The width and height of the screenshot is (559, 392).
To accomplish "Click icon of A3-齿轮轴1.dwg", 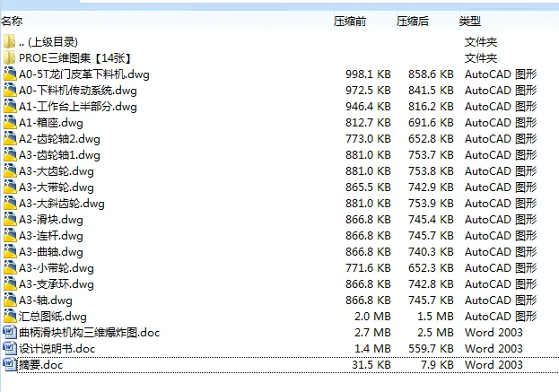I will (10, 154).
